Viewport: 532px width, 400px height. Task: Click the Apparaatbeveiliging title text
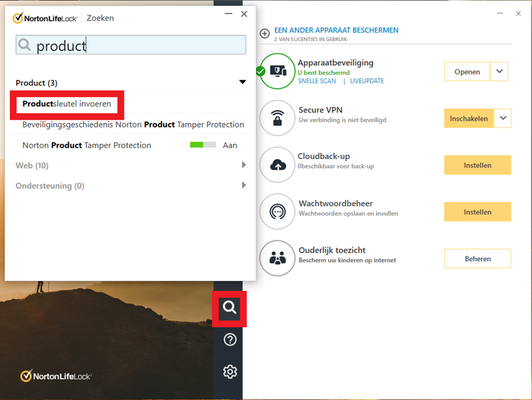(x=336, y=62)
